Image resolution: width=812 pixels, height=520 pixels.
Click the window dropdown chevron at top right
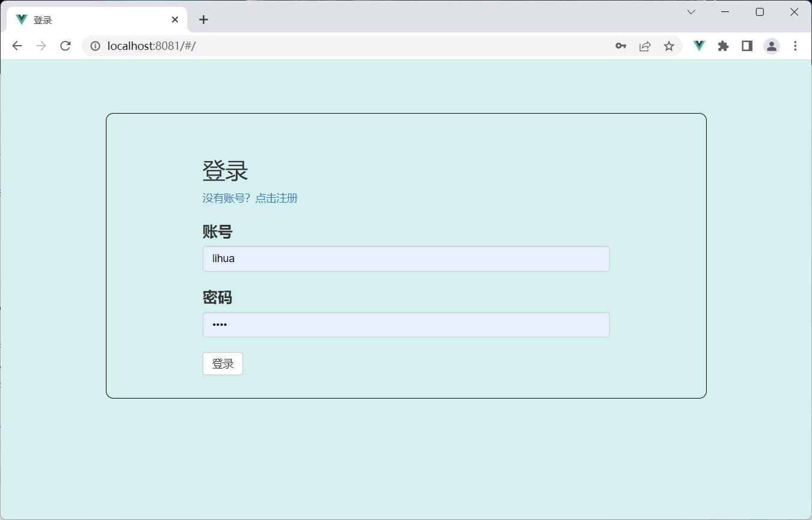pyautogui.click(x=691, y=11)
